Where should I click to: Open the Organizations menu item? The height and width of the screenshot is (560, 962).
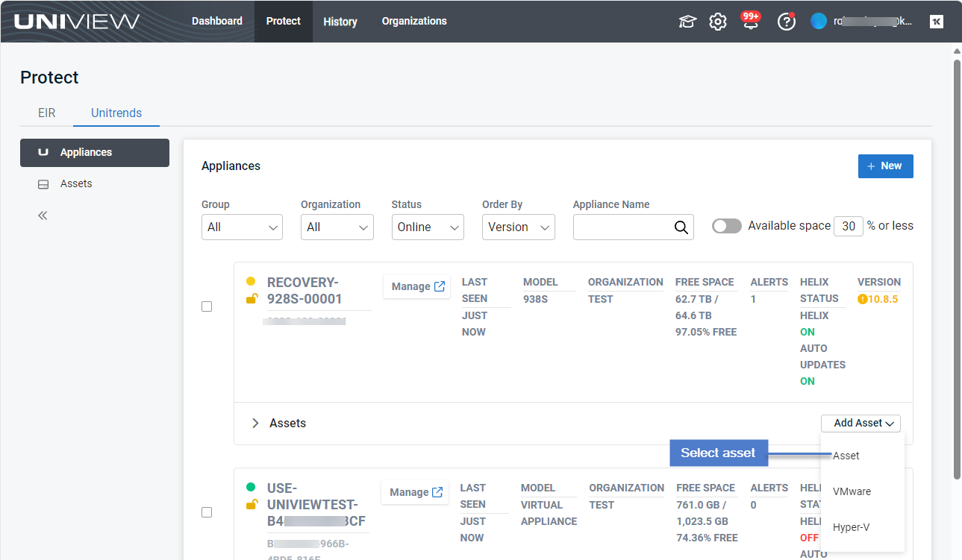414,21
